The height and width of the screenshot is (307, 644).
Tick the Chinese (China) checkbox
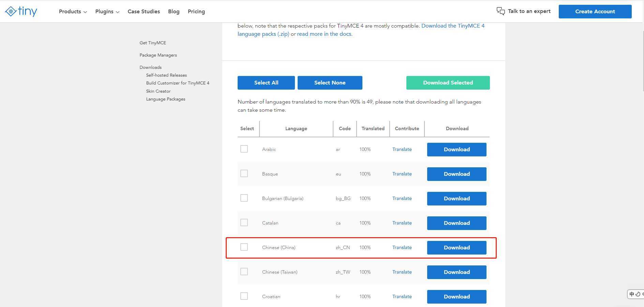coord(244,247)
